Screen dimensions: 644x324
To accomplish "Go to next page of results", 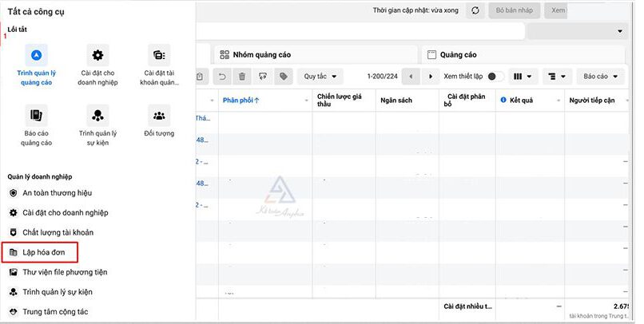I will [x=431, y=77].
